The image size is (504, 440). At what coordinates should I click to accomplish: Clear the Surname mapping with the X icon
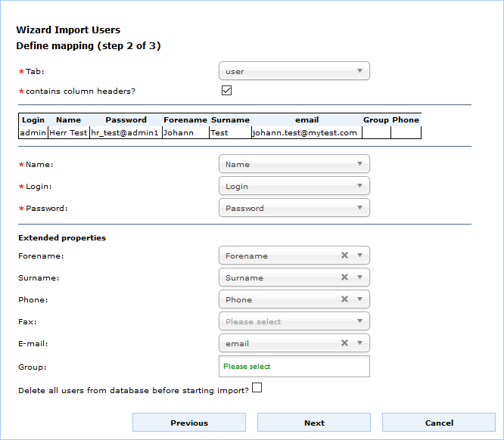344,277
